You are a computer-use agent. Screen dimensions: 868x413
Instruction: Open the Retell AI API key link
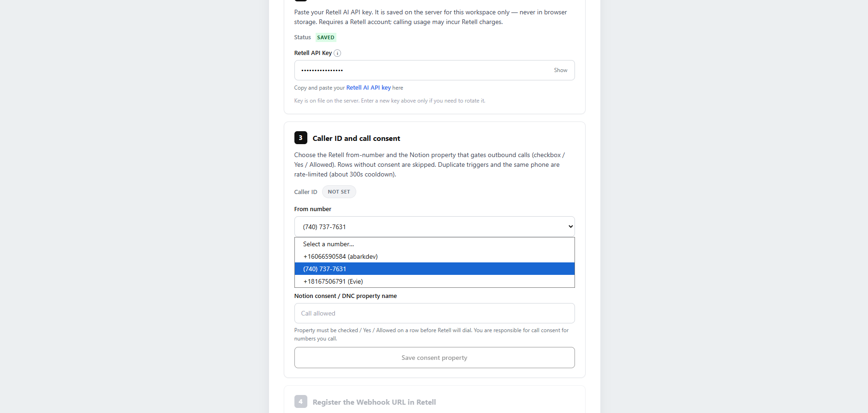tap(368, 88)
